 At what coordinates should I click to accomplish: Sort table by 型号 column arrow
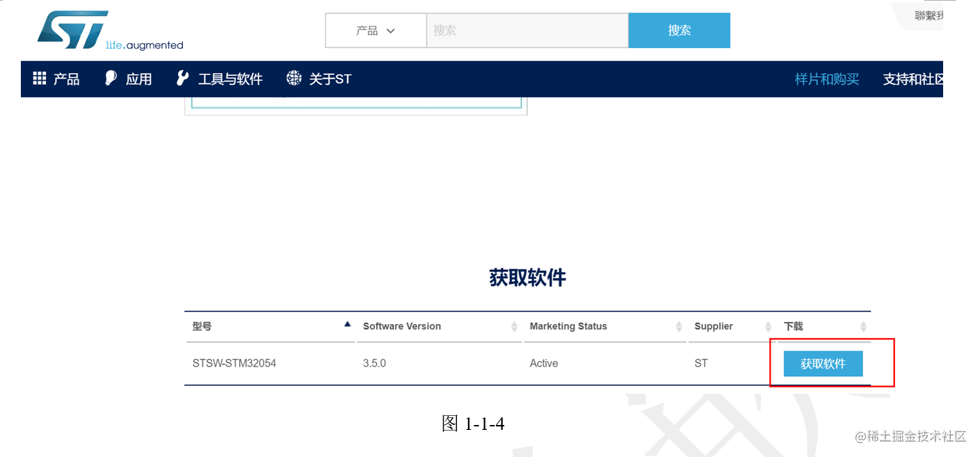347,324
